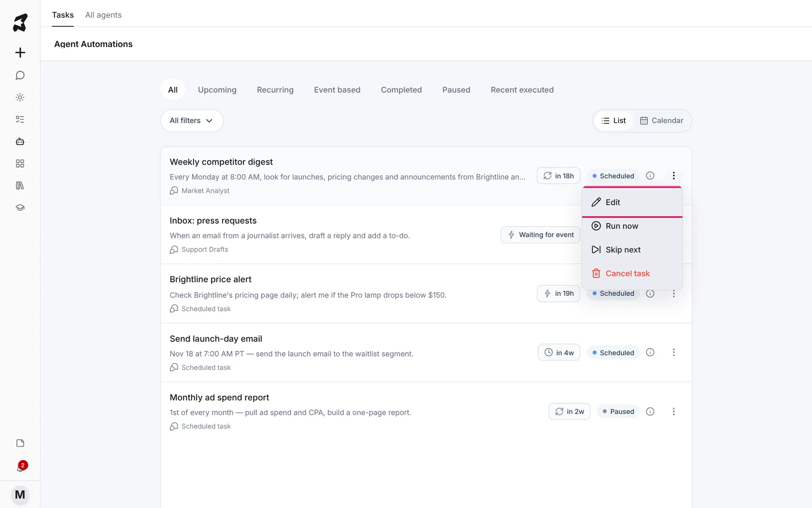Click the 'in 18h' recurrence badge
Screen dimensions: 812x508
pyautogui.click(x=558, y=176)
